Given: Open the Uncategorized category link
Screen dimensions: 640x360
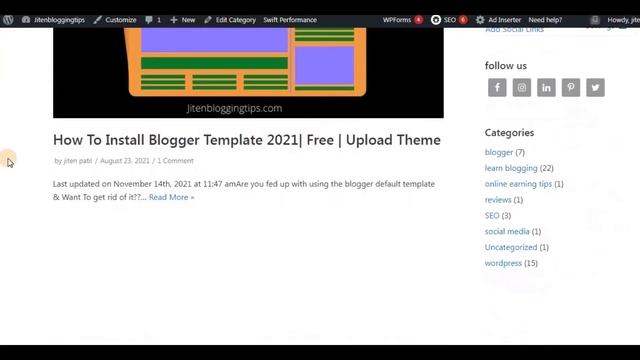Looking at the screenshot, I should click(511, 247).
